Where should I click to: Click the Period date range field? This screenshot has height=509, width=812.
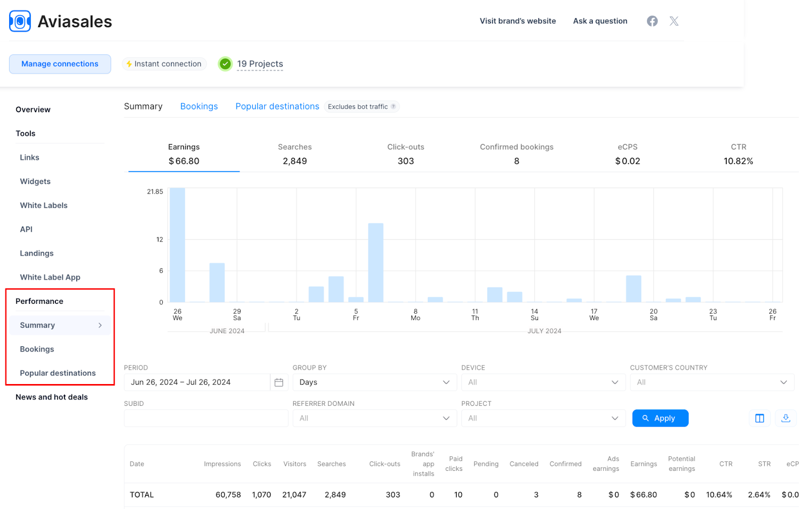(197, 383)
